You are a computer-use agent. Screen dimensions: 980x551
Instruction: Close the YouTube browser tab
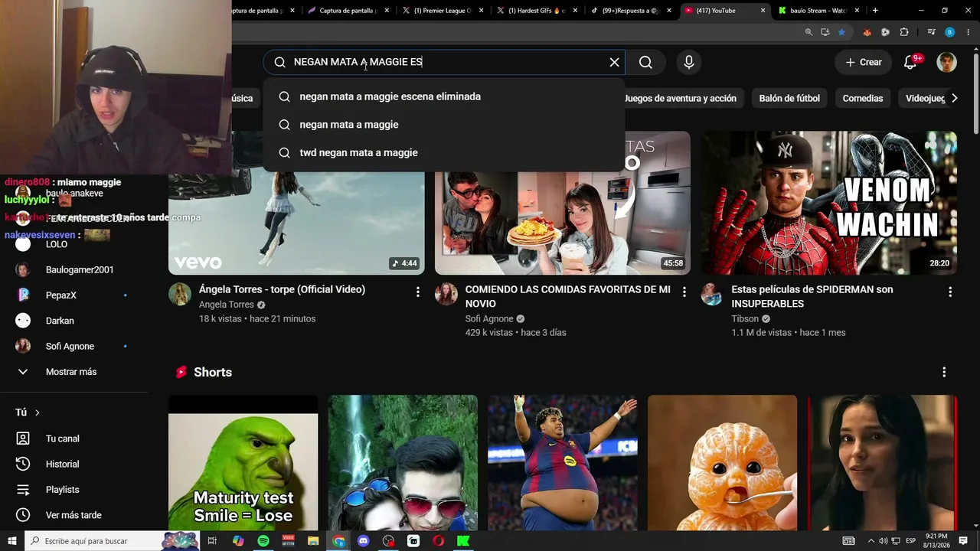(x=763, y=11)
